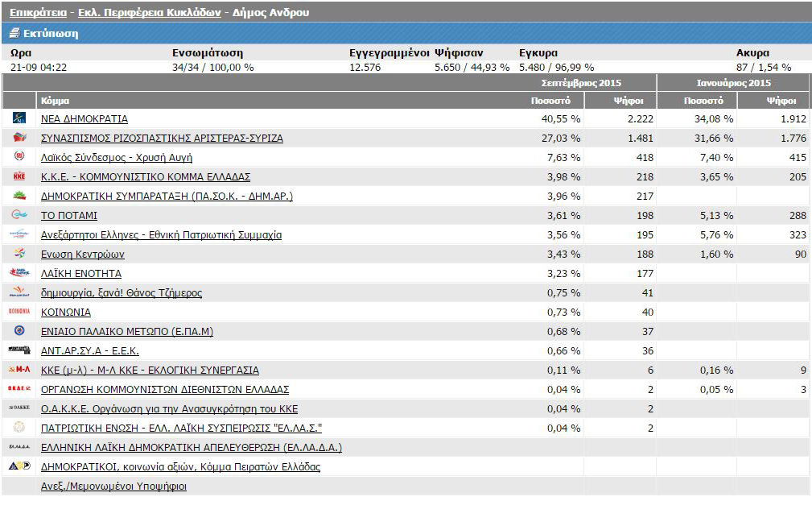
Task: Click the Δημοκρατική Συμπαράταξη logo icon
Action: coord(19,195)
